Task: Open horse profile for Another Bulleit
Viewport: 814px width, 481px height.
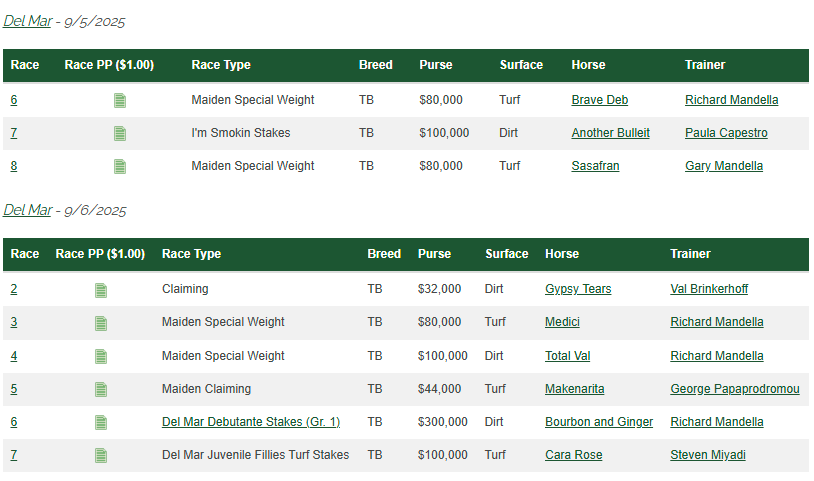Action: click(x=610, y=133)
